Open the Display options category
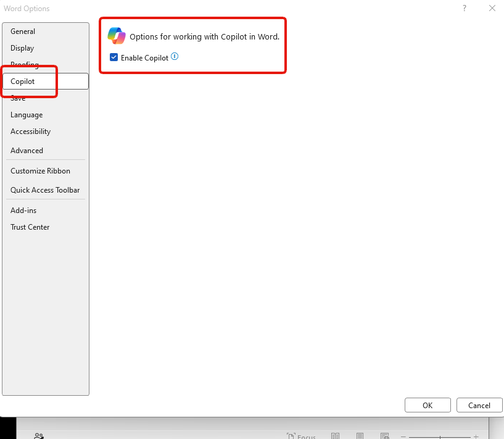 (x=46, y=48)
